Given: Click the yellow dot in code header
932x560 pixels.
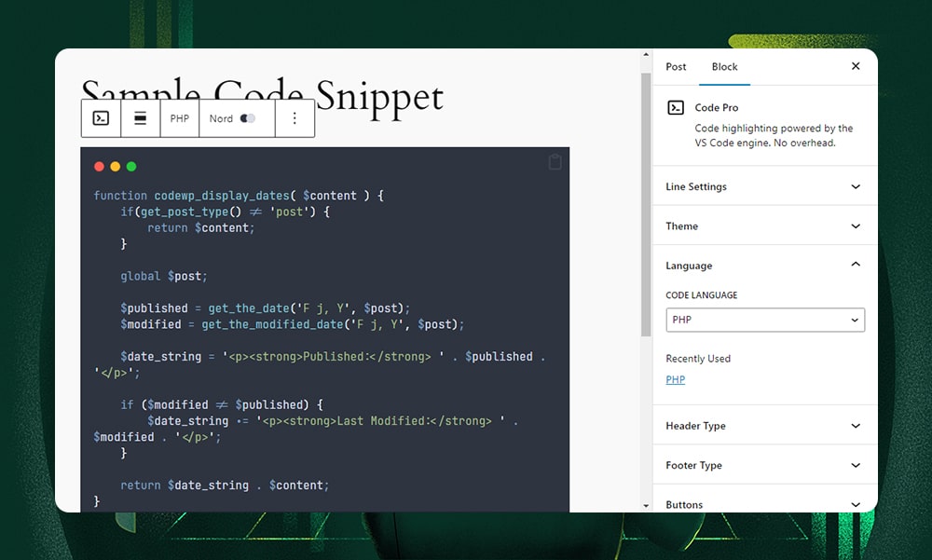Looking at the screenshot, I should click(x=116, y=167).
